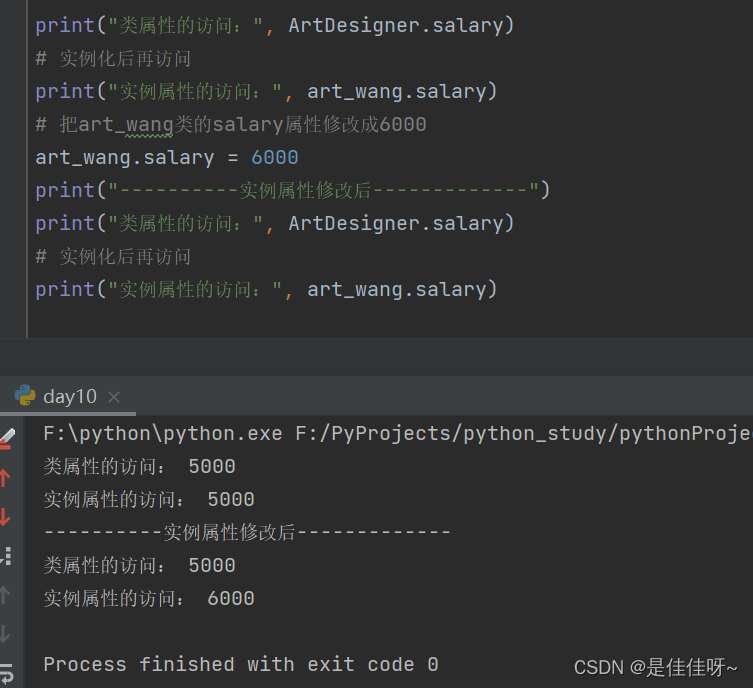Click the console separator line '实例属性修改后'
This screenshot has width=753, height=688.
(x=247, y=532)
